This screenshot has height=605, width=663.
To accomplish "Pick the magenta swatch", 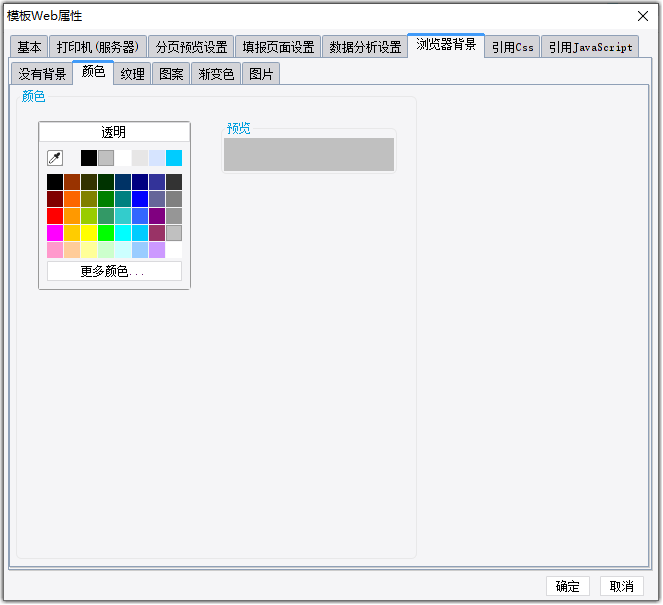I will point(55,233).
